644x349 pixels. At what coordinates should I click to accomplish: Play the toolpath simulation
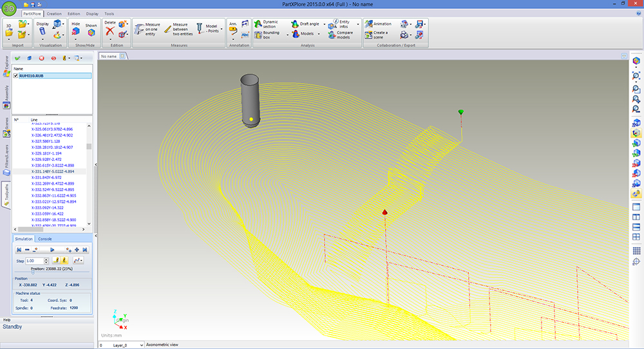[52, 250]
